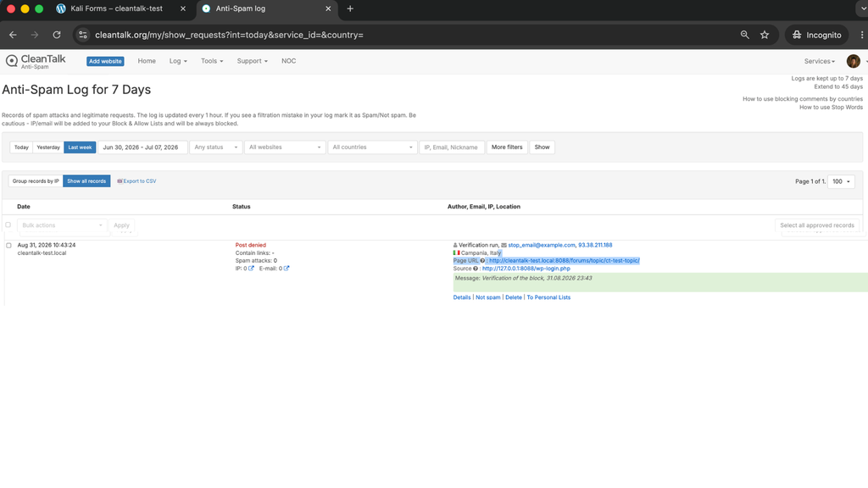
Task: Expand the Support menu
Action: [x=252, y=61]
